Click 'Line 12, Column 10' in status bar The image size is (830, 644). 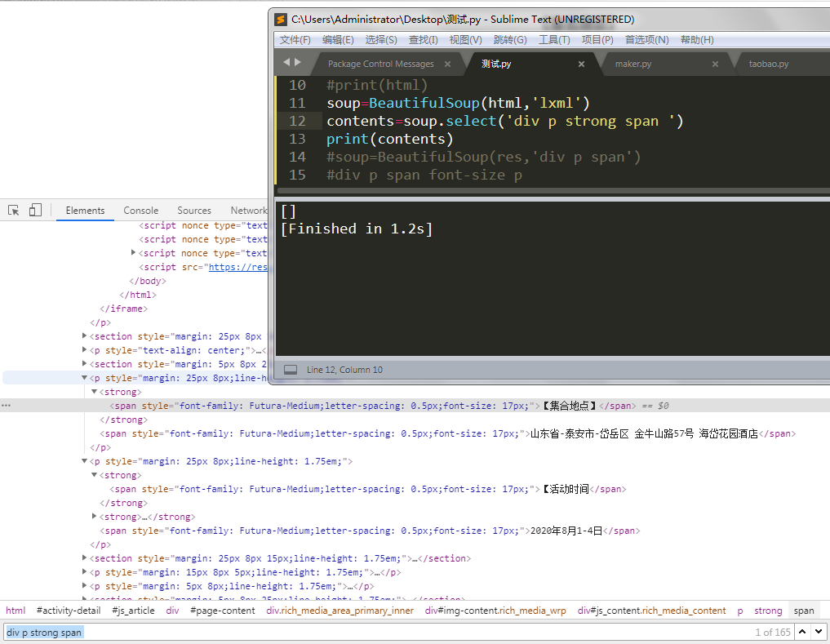click(x=344, y=370)
